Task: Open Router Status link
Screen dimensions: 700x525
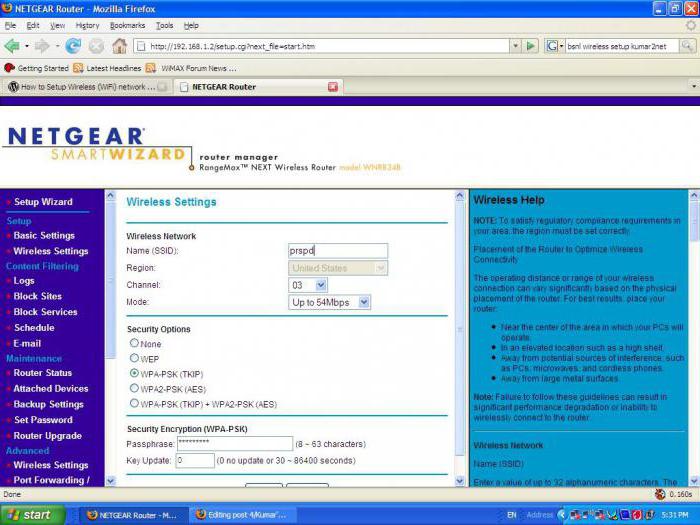Action: click(42, 372)
